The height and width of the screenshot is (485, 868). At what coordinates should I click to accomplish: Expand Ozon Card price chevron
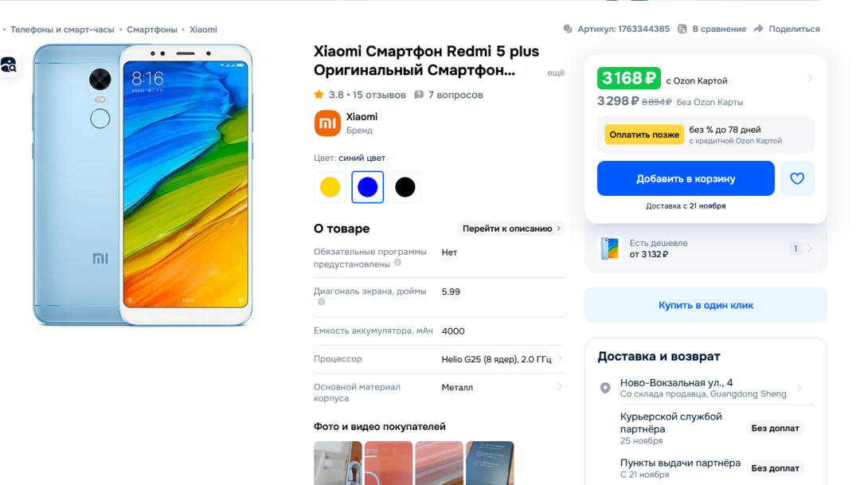tap(810, 79)
